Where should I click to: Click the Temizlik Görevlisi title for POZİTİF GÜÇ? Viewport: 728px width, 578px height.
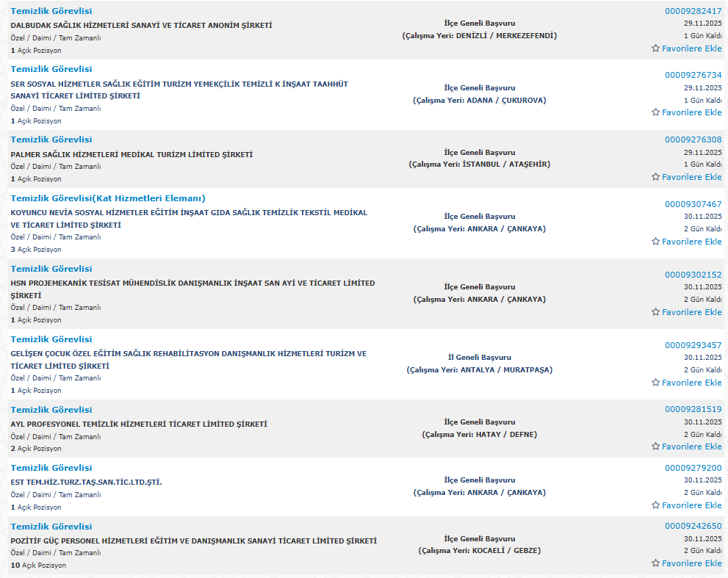(x=51, y=527)
